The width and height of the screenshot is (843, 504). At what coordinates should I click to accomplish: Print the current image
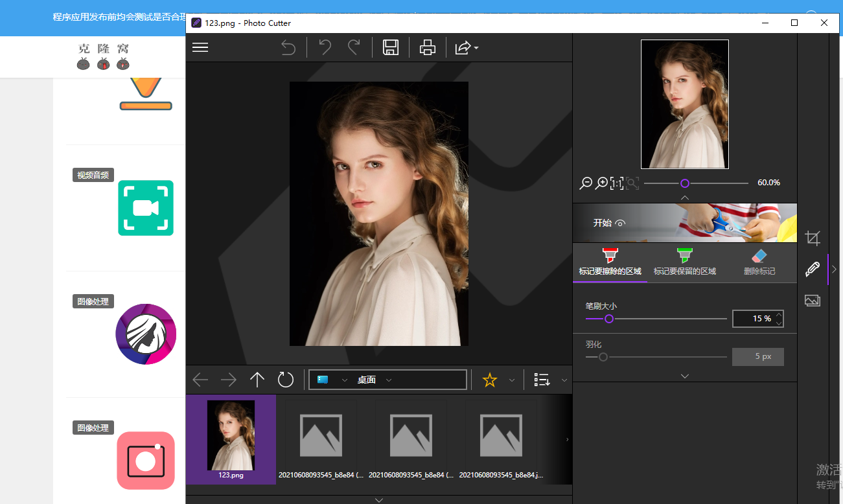(x=428, y=47)
